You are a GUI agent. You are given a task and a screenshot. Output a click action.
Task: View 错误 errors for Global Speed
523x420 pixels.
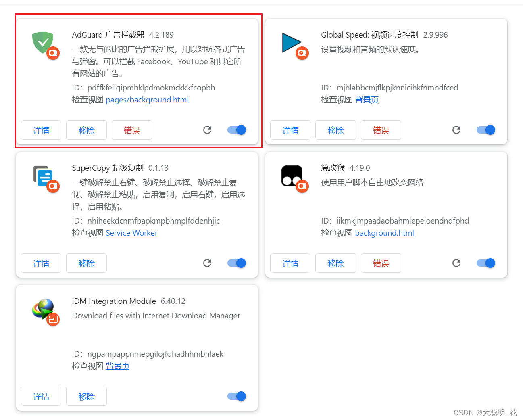(x=381, y=130)
